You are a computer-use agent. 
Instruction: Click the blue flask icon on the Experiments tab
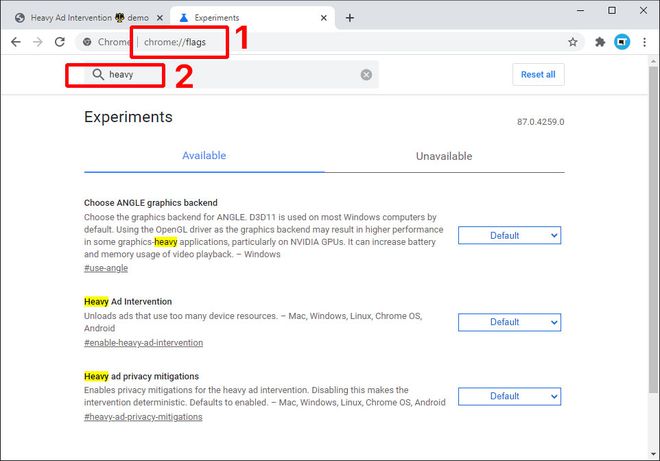click(184, 18)
